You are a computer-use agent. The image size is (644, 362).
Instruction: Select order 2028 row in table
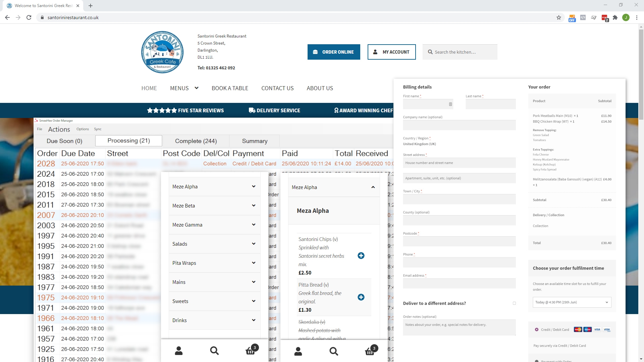pyautogui.click(x=214, y=164)
